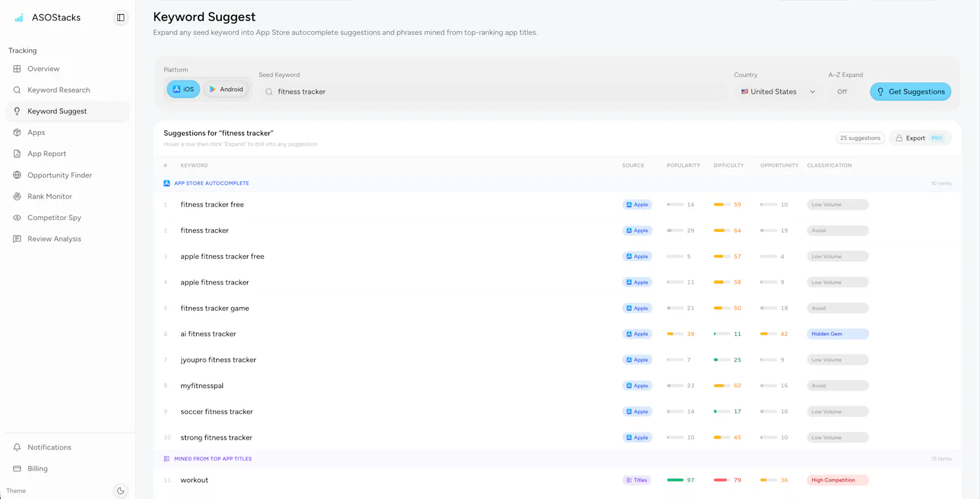
Task: Click the keyword "workout"
Action: [x=194, y=480]
